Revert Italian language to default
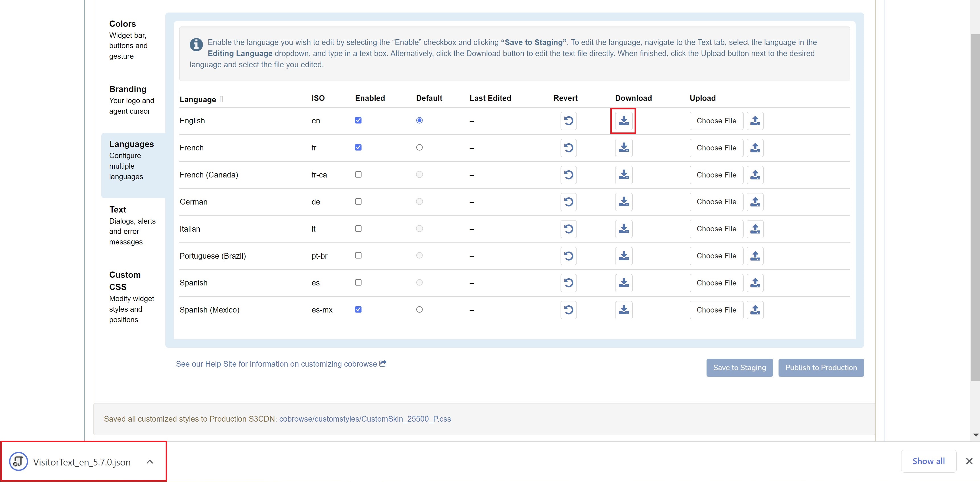 click(x=568, y=229)
